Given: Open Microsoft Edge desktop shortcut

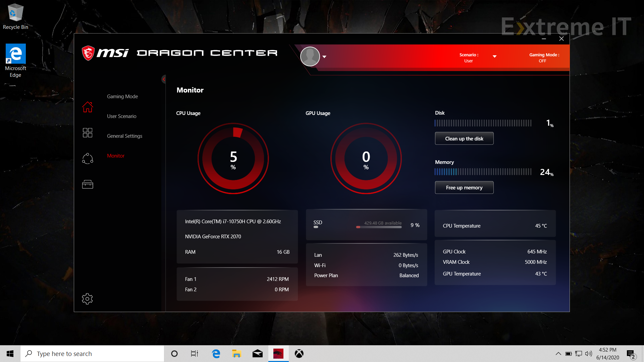Looking at the screenshot, I should (x=15, y=61).
